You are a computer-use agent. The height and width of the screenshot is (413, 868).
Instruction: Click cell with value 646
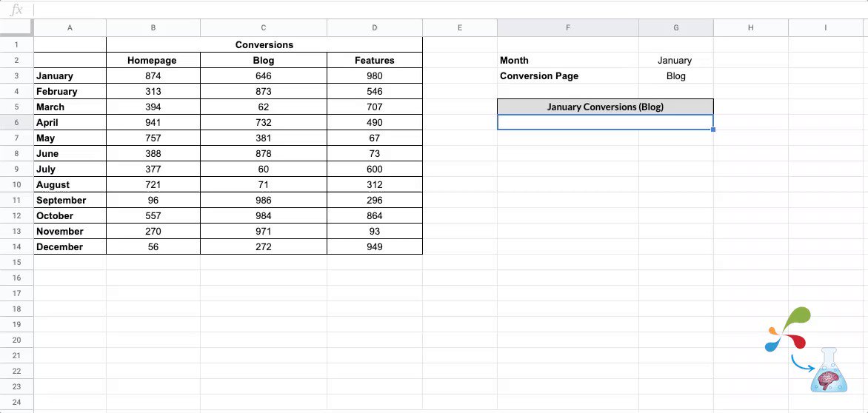tap(264, 75)
